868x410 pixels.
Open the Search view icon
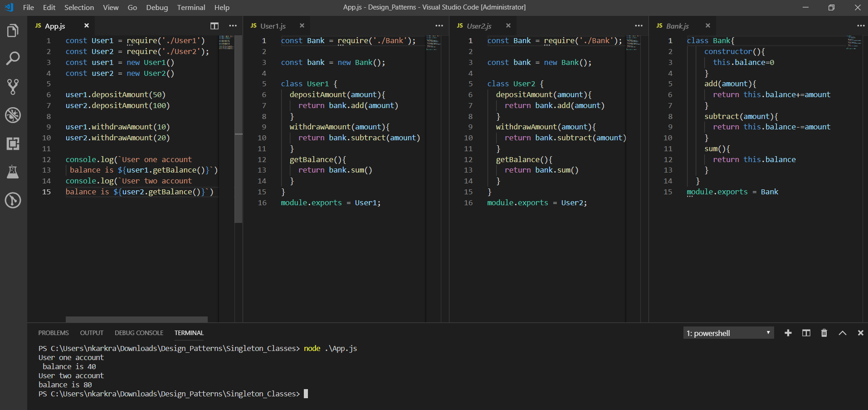coord(13,58)
